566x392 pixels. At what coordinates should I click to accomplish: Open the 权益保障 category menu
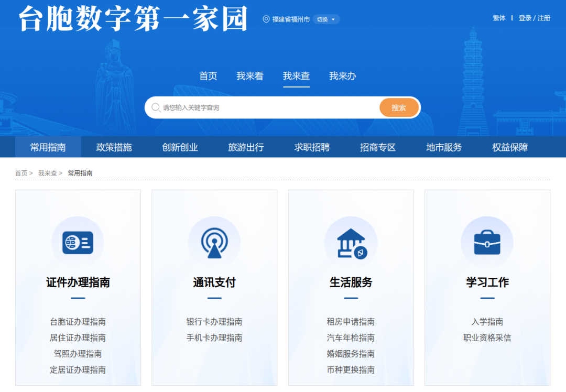tap(510, 147)
